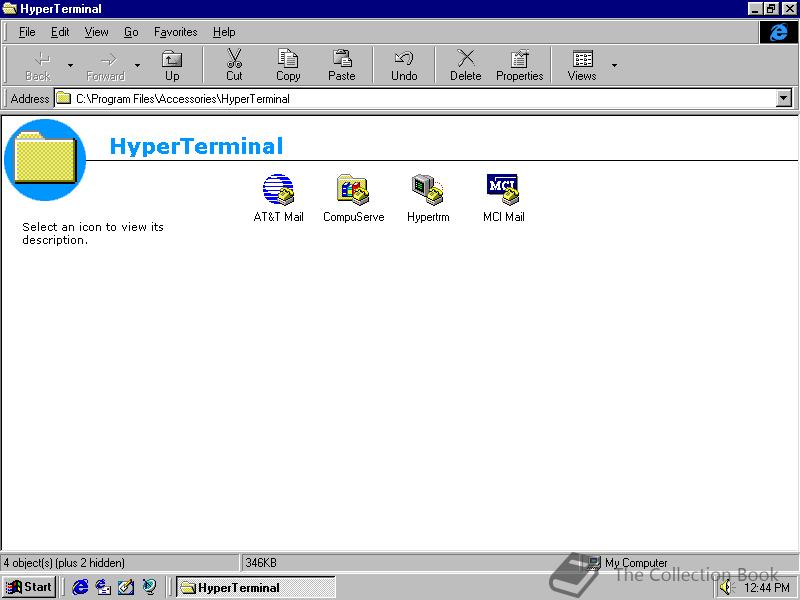
Task: Open the View menu
Action: [96, 32]
